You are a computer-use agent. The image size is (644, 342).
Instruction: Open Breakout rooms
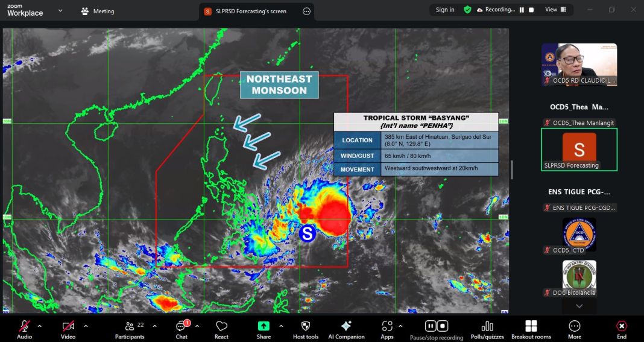pyautogui.click(x=531, y=326)
